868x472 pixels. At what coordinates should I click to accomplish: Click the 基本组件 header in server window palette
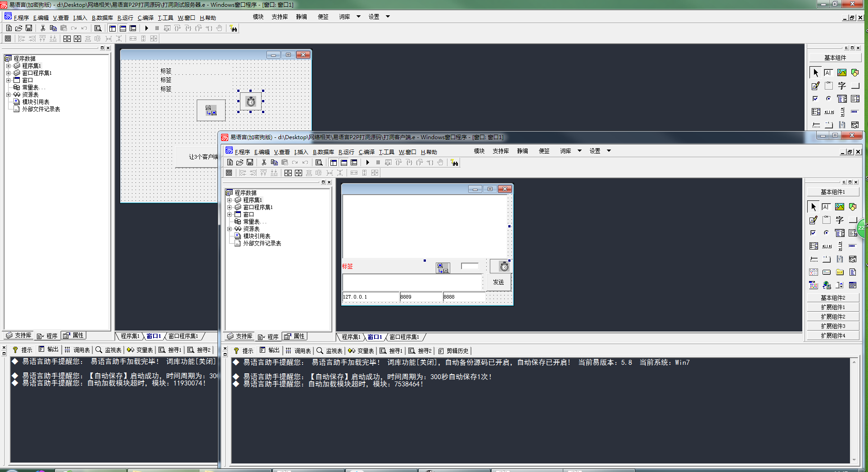[835, 58]
